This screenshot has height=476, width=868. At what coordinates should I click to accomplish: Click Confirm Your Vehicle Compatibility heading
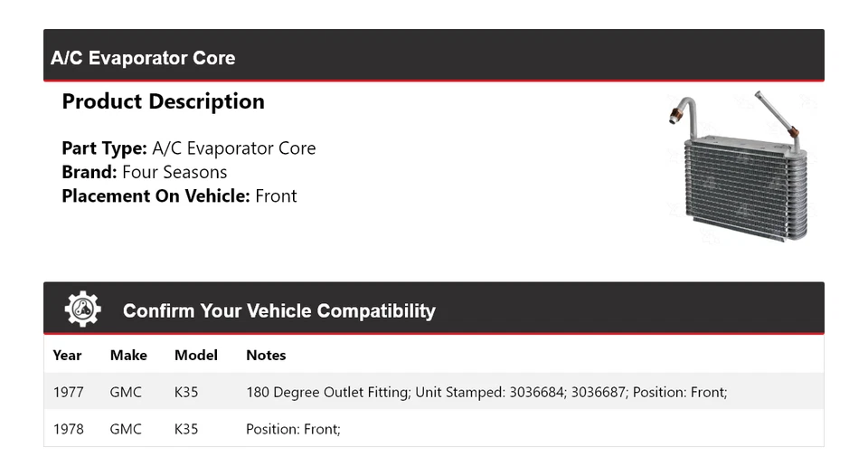click(x=278, y=311)
